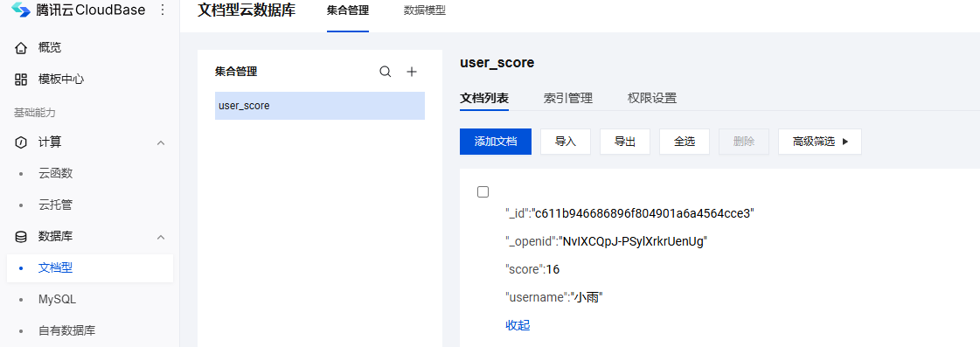
Task: Go to the 权限设置 tab
Action: [652, 98]
